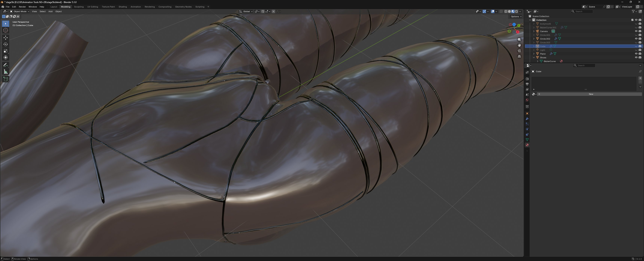Collapse the Collection tree

(530, 20)
